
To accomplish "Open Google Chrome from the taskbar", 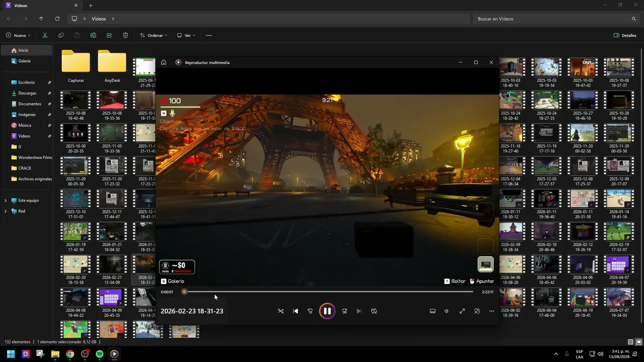I will click(x=70, y=354).
